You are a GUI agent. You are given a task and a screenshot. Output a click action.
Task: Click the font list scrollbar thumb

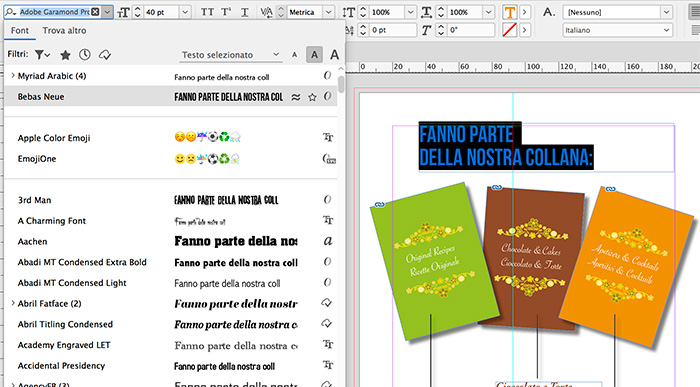341,84
